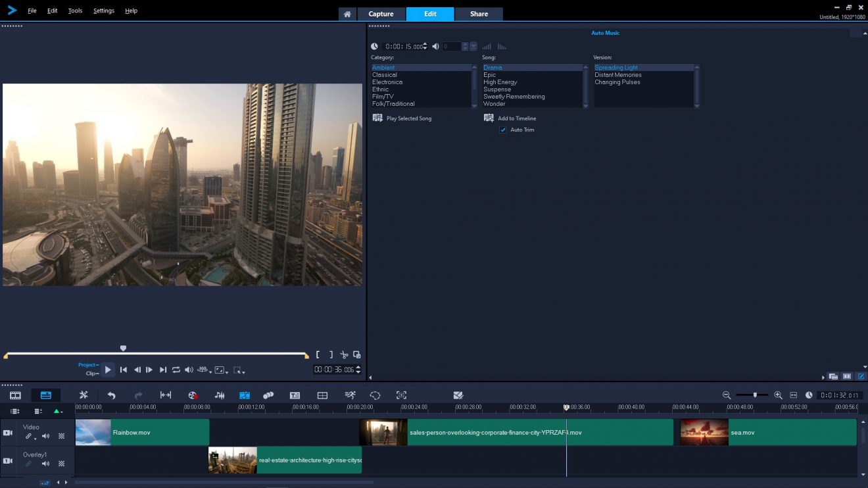The width and height of the screenshot is (868, 488).
Task: Open the enlarge preview dropdown arrow
Action: click(x=227, y=372)
